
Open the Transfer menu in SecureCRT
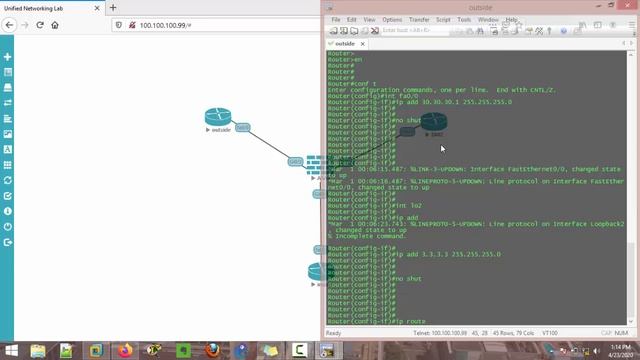(x=419, y=20)
